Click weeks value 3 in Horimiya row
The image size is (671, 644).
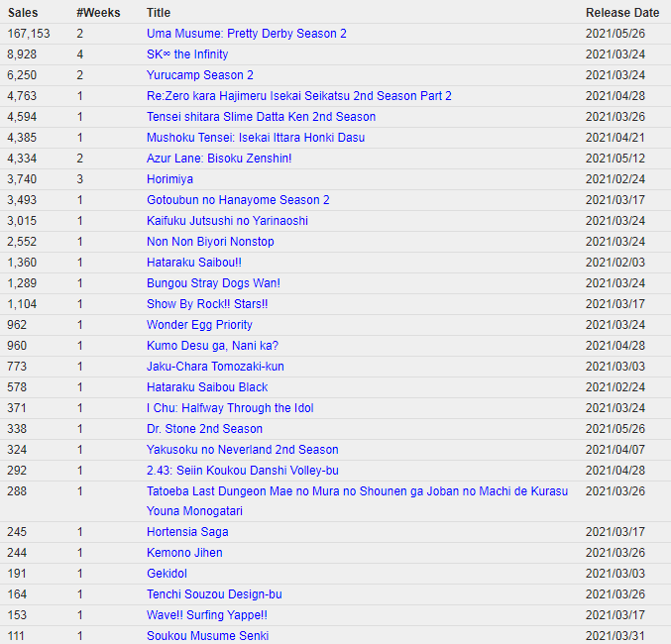(x=80, y=179)
